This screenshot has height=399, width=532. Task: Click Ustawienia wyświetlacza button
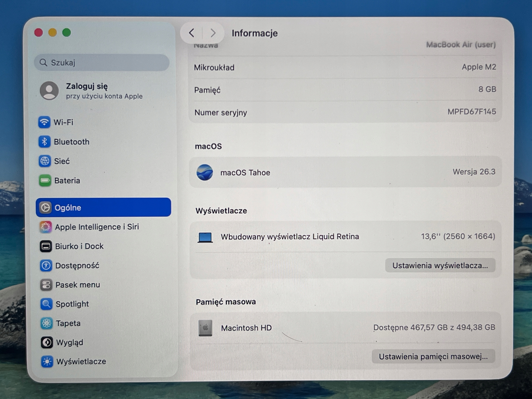[440, 266]
